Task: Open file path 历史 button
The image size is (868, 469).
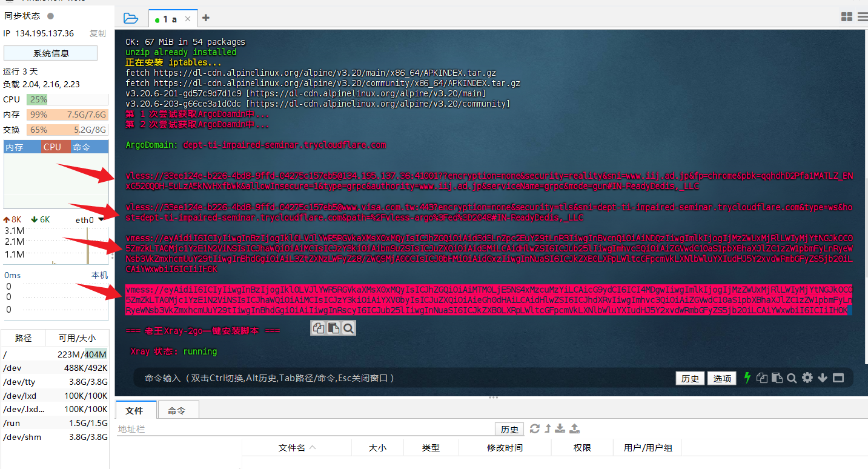Action: [x=509, y=429]
